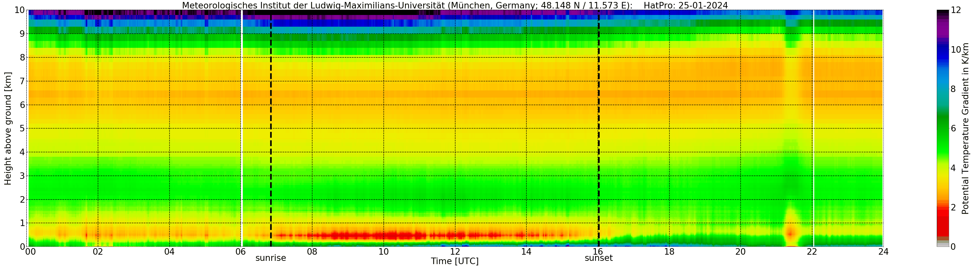Click the height axis tick '10'
Image resolution: width=980 pixels, height=268 pixels.
point(20,10)
